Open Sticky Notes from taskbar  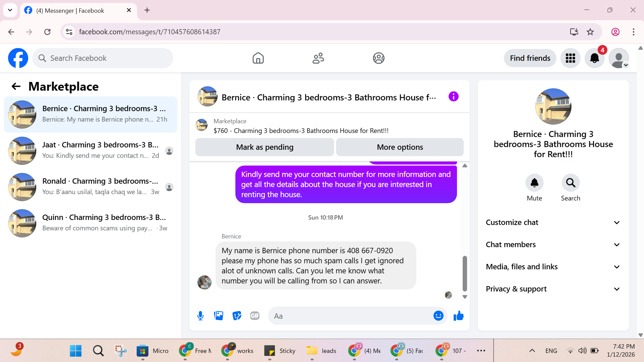[279, 351]
